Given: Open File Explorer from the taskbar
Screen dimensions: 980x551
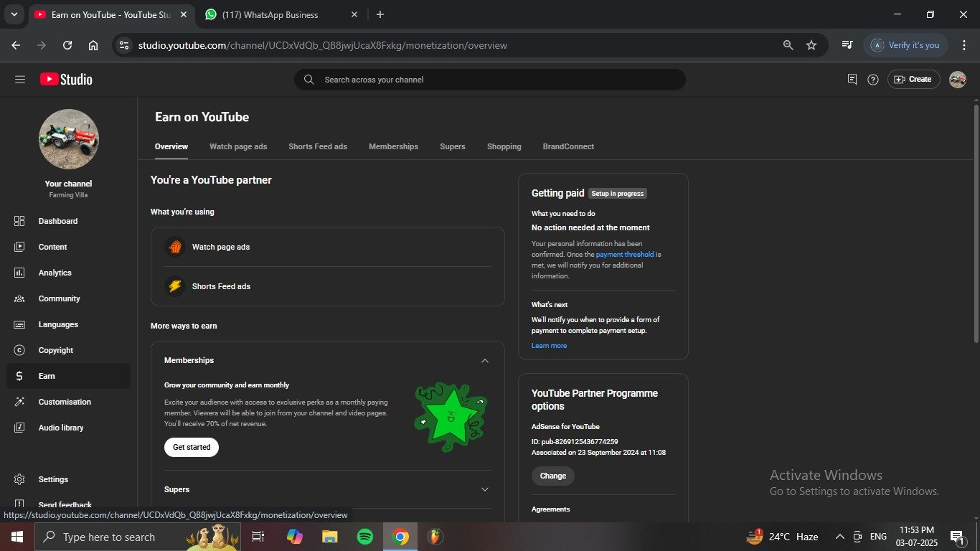Looking at the screenshot, I should 329,537.
